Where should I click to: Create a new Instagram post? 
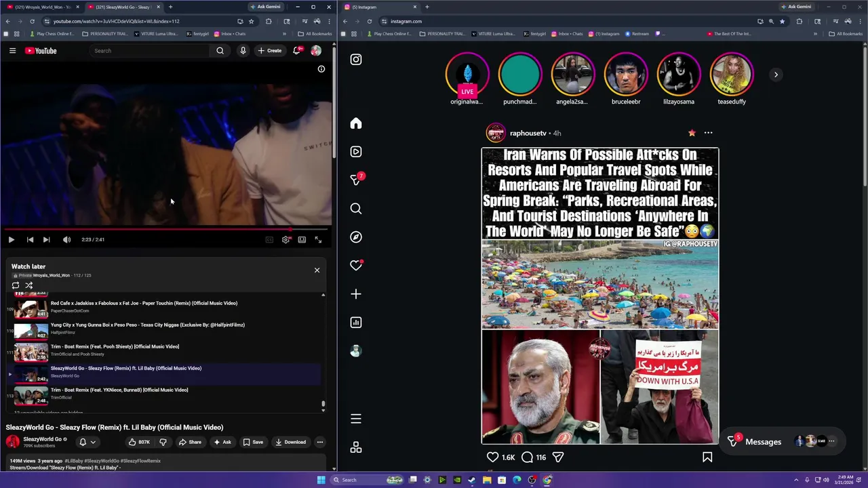(x=356, y=294)
